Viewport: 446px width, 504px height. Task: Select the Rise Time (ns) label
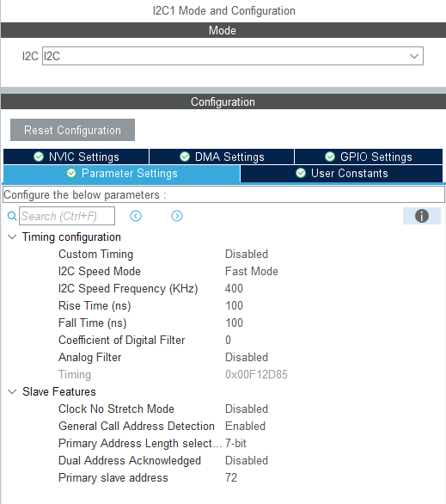pyautogui.click(x=95, y=305)
